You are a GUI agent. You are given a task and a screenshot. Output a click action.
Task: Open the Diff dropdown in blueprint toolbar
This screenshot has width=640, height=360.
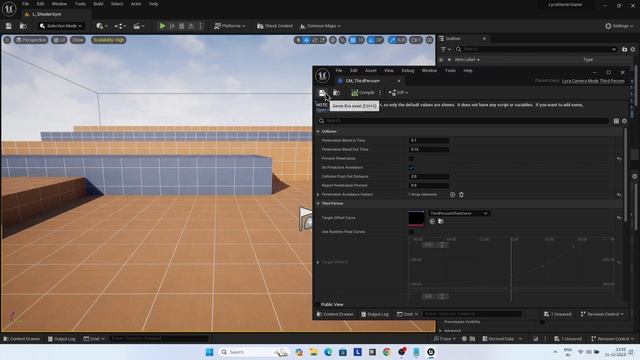398,93
